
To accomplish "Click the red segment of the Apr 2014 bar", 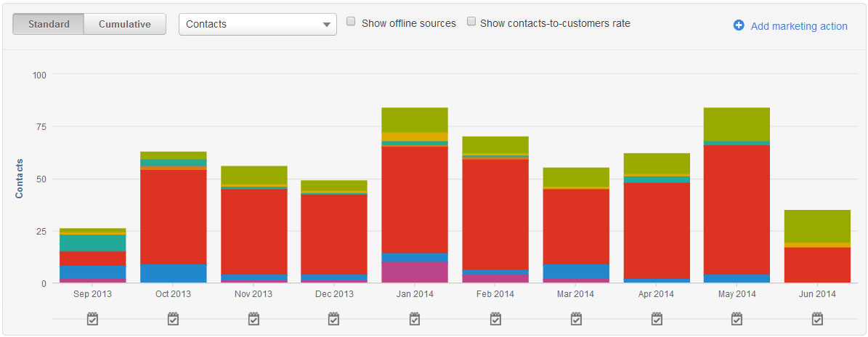I will [x=657, y=230].
